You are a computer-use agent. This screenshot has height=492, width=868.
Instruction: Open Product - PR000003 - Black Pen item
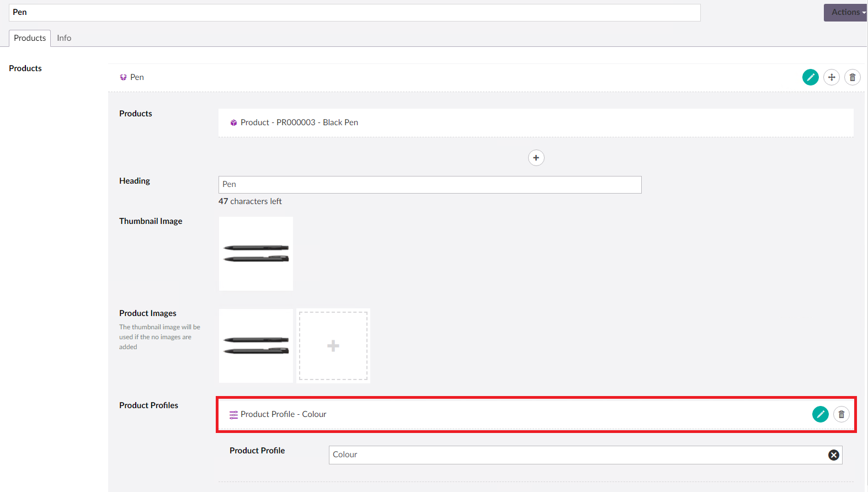(x=299, y=122)
